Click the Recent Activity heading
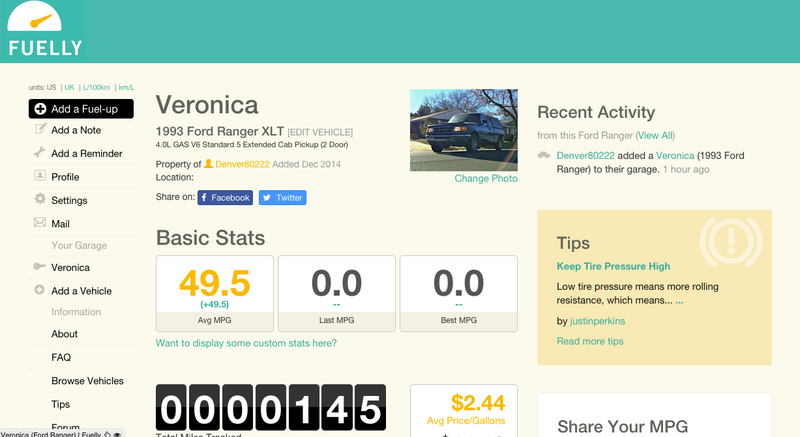 point(596,112)
